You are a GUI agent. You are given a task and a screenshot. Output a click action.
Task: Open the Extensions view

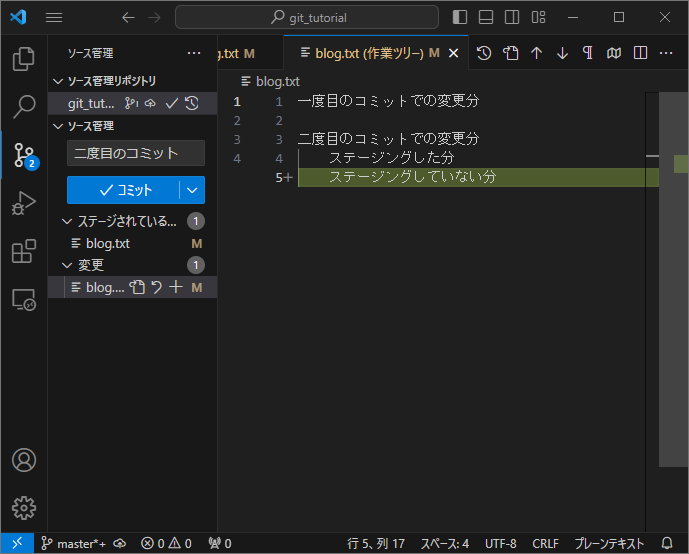(x=24, y=251)
